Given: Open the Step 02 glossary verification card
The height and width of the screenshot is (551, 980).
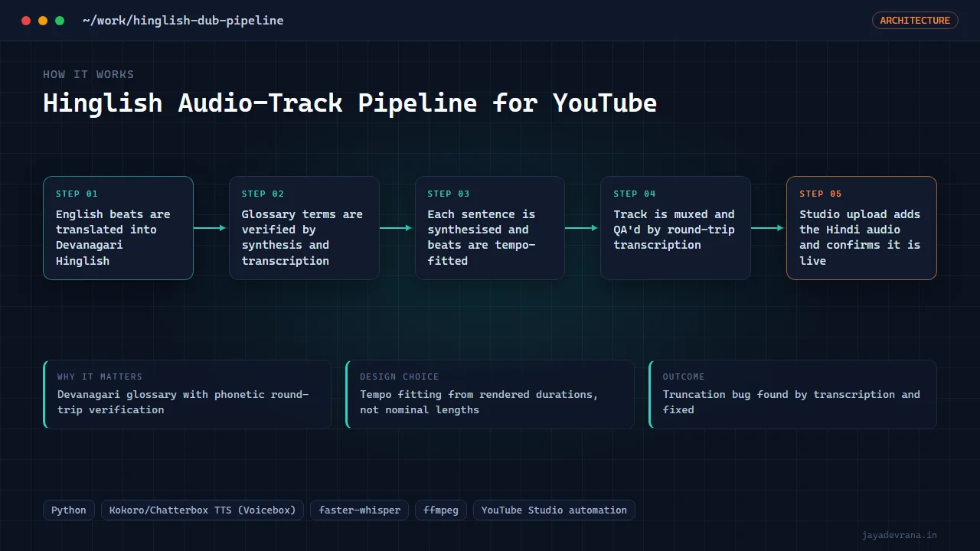Looking at the screenshot, I should 304,228.
